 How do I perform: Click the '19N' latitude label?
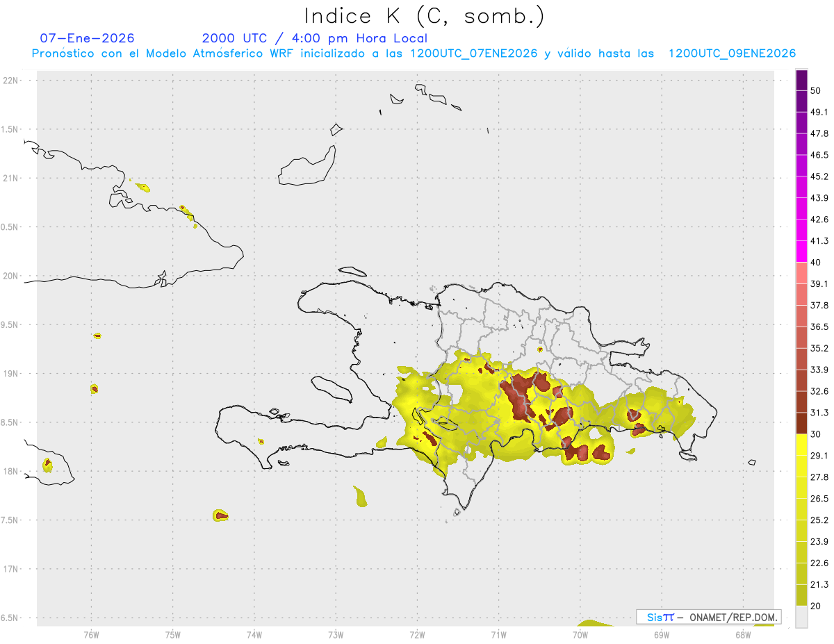(11, 373)
